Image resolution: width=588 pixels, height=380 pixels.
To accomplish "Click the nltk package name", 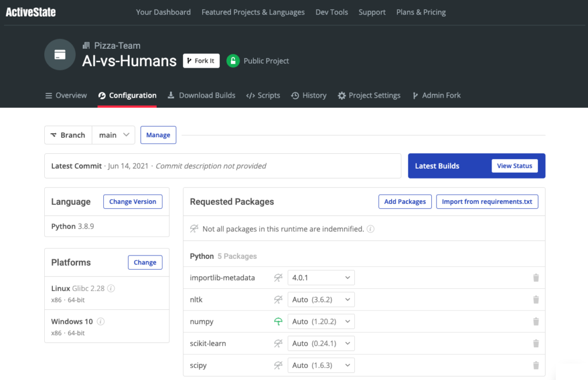I will pyautogui.click(x=196, y=300).
